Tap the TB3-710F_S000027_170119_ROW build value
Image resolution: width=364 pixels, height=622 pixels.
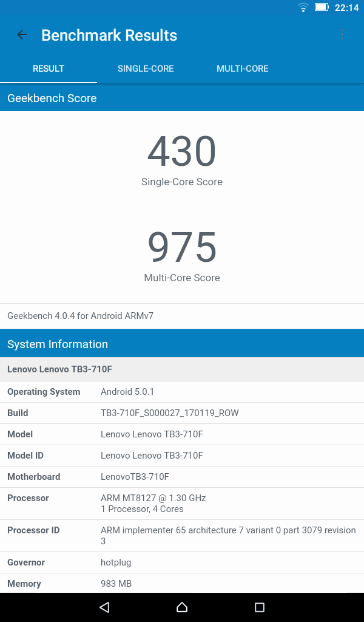[170, 413]
